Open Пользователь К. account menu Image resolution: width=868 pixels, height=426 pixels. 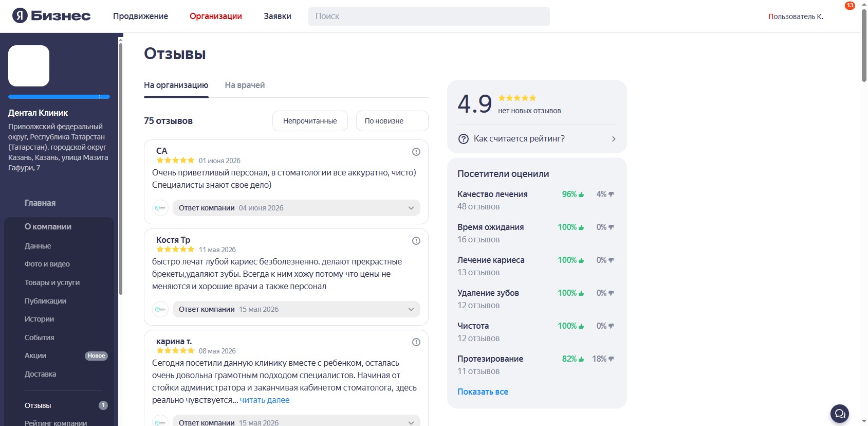pyautogui.click(x=796, y=16)
